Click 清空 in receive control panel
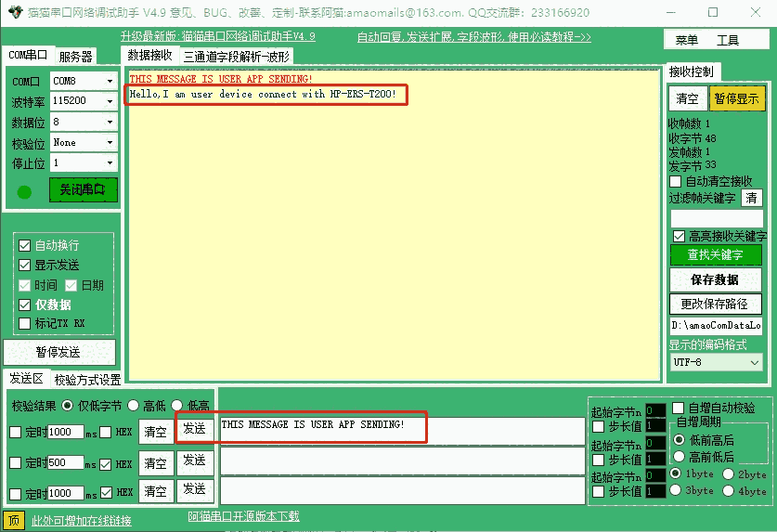The height and width of the screenshot is (532, 777). pyautogui.click(x=687, y=98)
